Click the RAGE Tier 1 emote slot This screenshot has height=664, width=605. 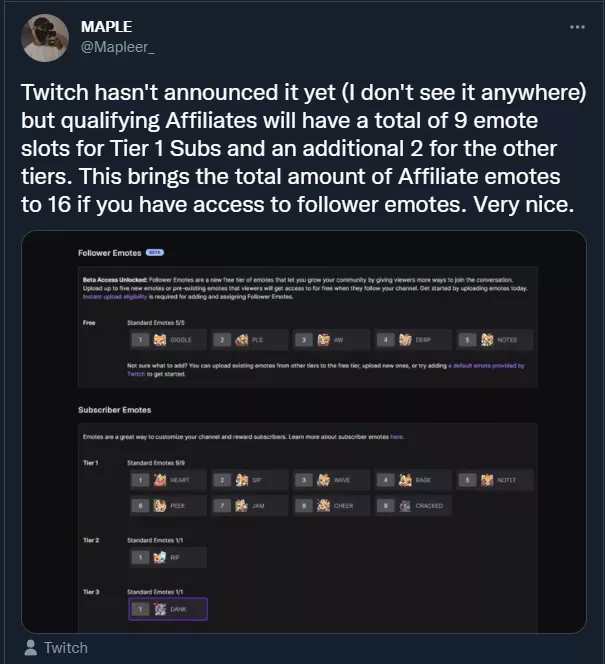pyautogui.click(x=413, y=480)
